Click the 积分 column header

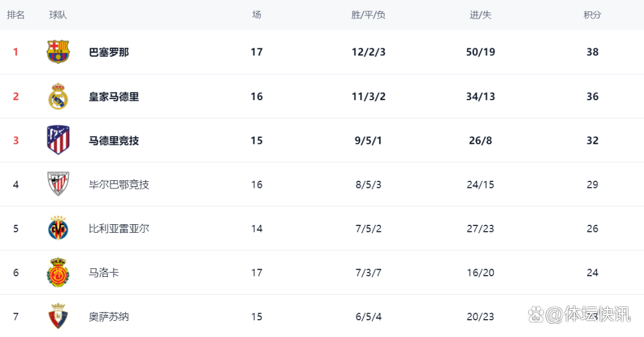592,15
